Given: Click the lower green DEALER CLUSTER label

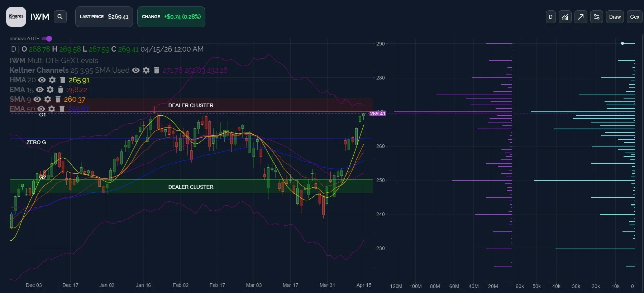Looking at the screenshot, I should [x=191, y=187].
